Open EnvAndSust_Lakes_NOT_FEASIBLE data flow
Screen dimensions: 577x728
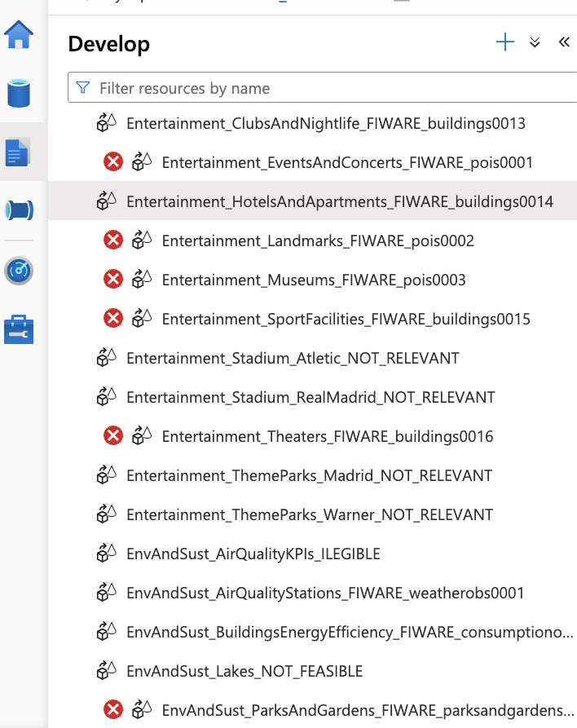pos(244,671)
